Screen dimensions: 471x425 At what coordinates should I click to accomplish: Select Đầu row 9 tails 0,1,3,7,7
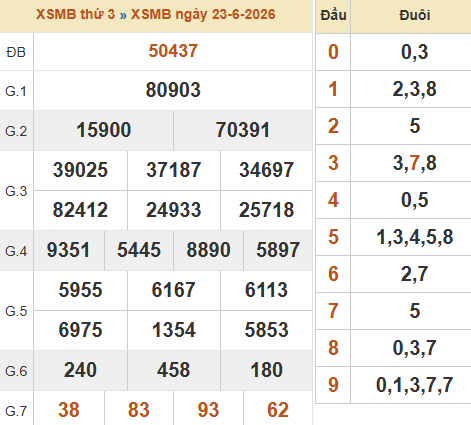(x=415, y=385)
